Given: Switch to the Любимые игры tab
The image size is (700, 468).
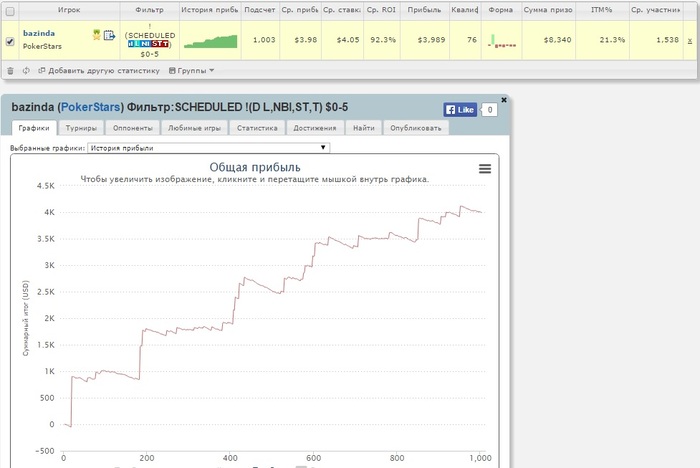Looking at the screenshot, I should (194, 128).
